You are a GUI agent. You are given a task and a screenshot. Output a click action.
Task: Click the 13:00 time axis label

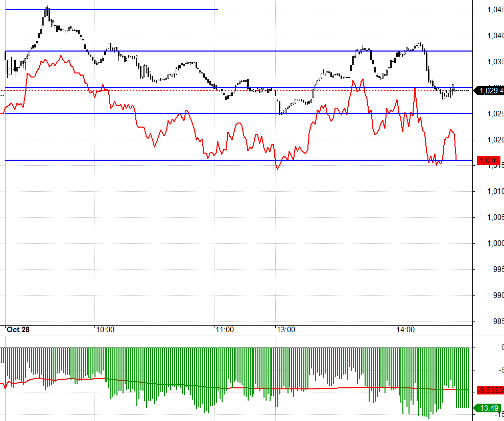pyautogui.click(x=286, y=330)
